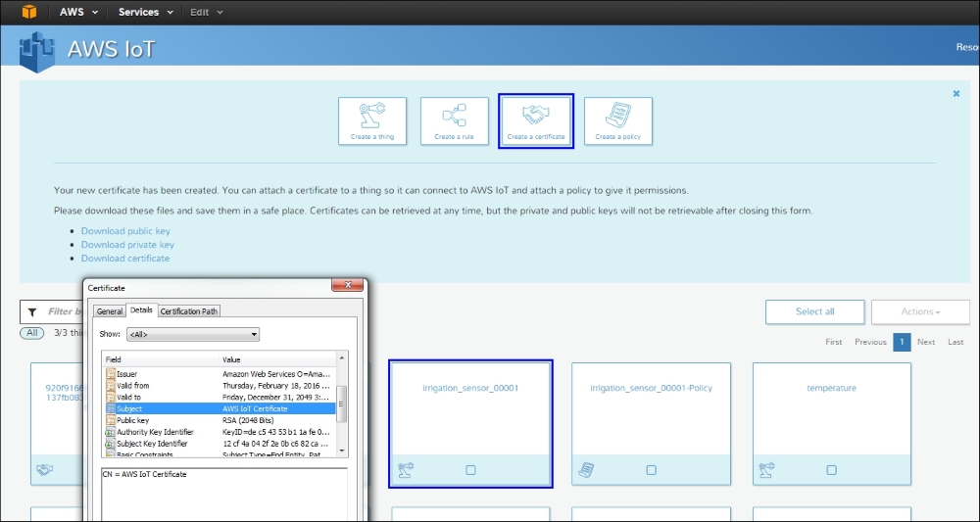The height and width of the screenshot is (522, 980).
Task: Open the Show <All> combo box
Action: pyautogui.click(x=193, y=334)
